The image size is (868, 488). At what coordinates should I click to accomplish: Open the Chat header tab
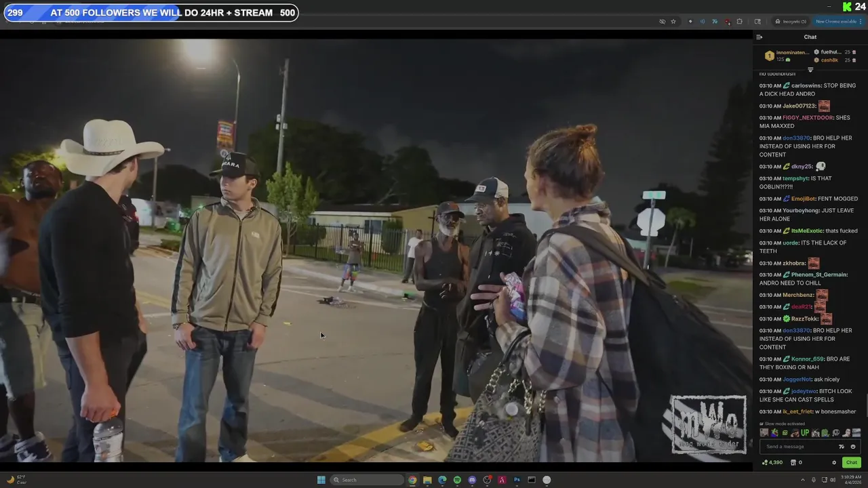pos(810,37)
